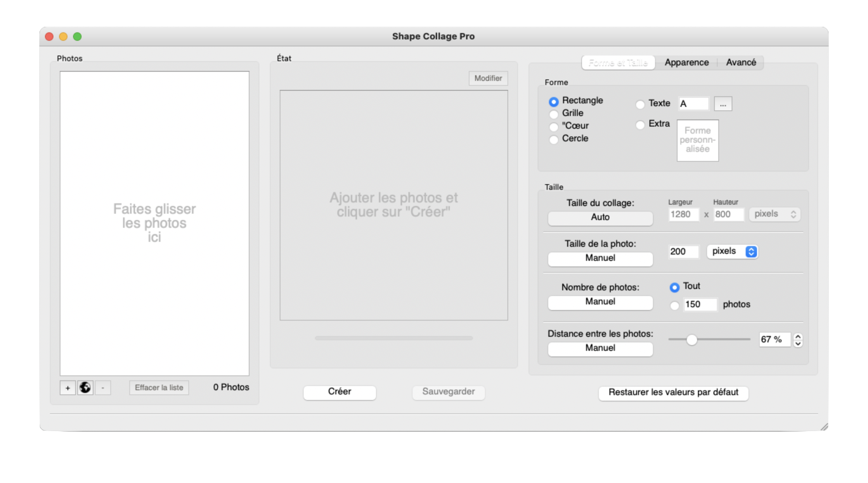868x483 pixels.
Task: Click the Forme personnalisée shape box
Action: tap(698, 140)
